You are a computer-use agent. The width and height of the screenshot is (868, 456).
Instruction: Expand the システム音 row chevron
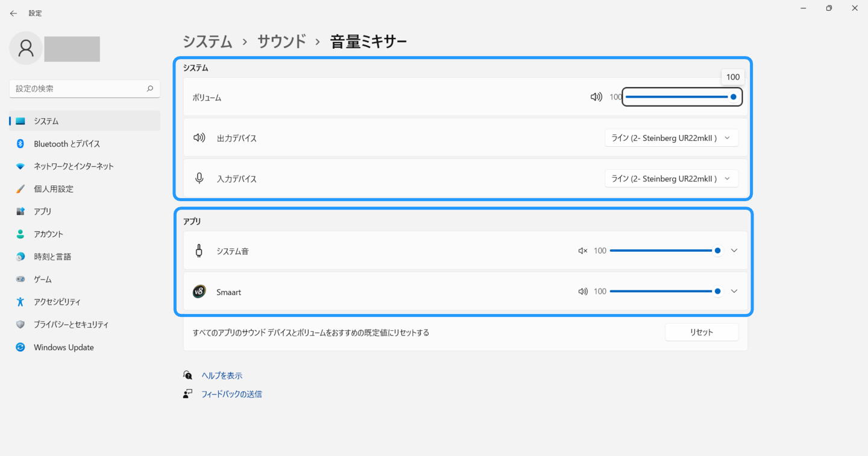pyautogui.click(x=734, y=251)
